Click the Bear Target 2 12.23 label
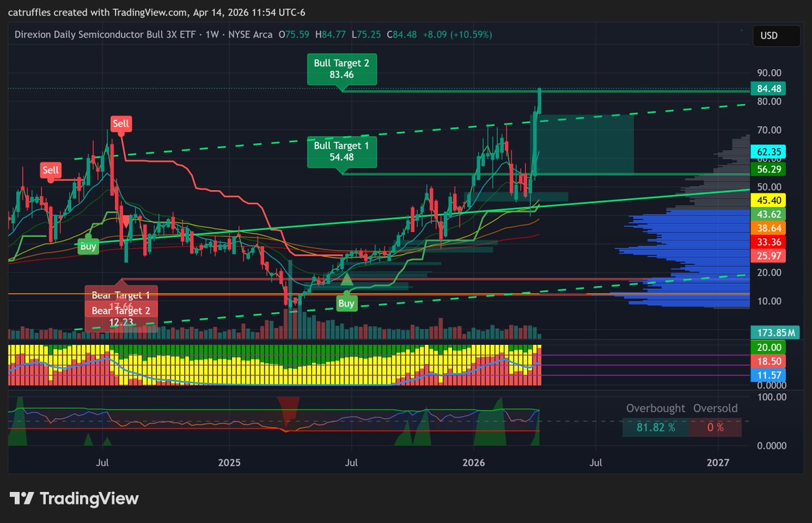812x523 pixels. [120, 317]
